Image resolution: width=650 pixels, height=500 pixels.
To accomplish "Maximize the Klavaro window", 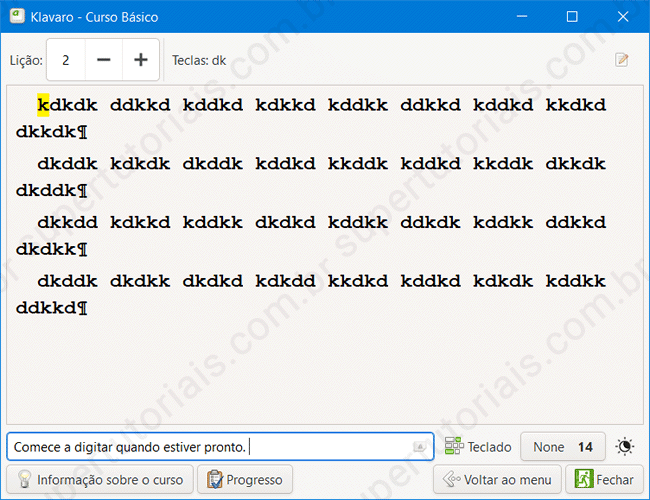I will [572, 17].
